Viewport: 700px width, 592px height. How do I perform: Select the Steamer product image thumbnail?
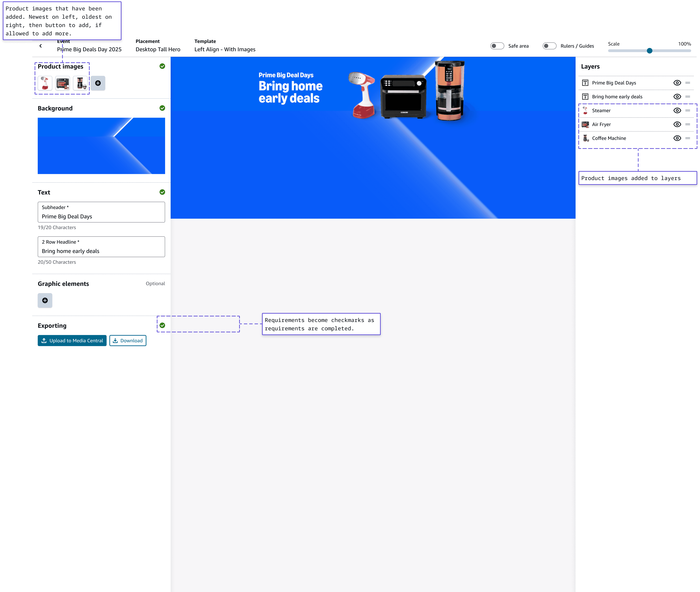[x=45, y=83]
